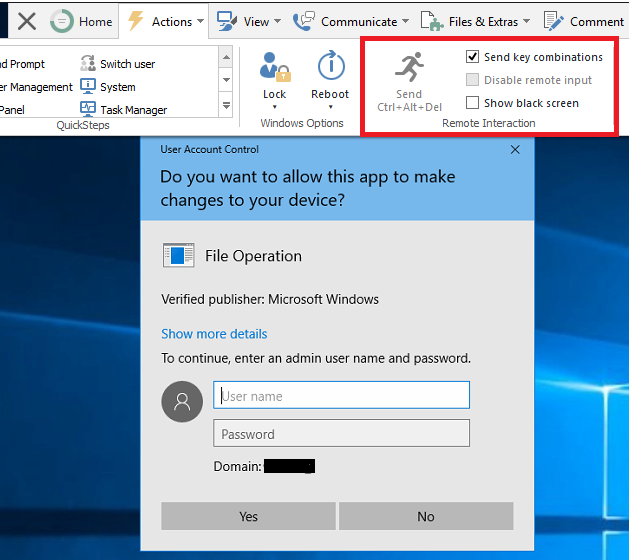Expand the Files & Extras dropdown arrow
630x560 pixels.
coord(526,21)
